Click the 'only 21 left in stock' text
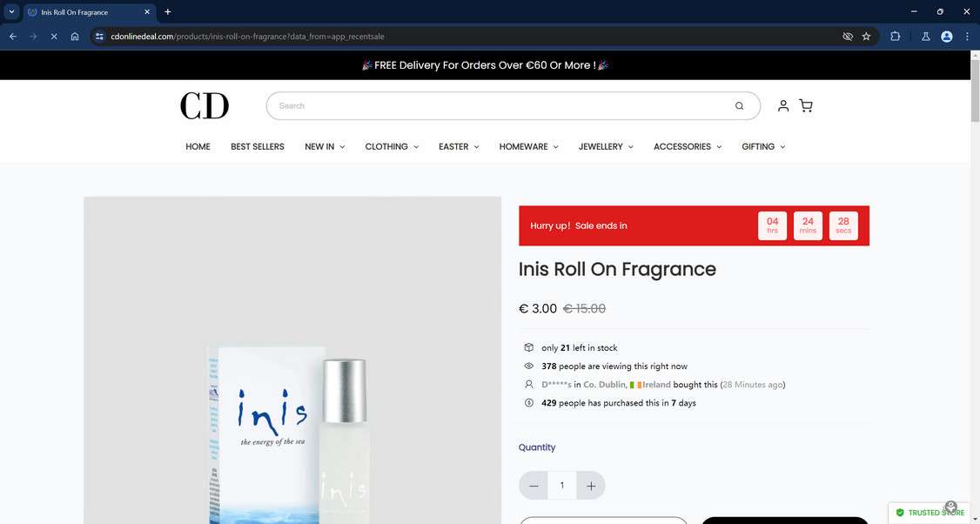The height and width of the screenshot is (524, 980). 580,347
